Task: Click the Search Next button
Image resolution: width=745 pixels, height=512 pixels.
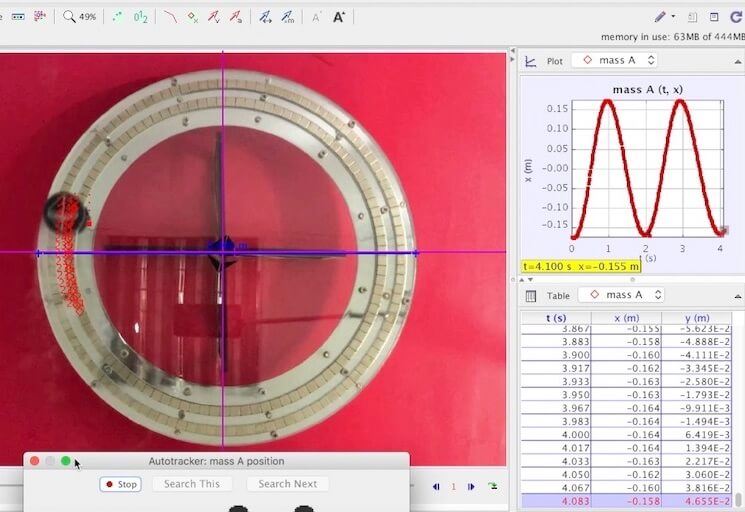Action: tap(287, 484)
